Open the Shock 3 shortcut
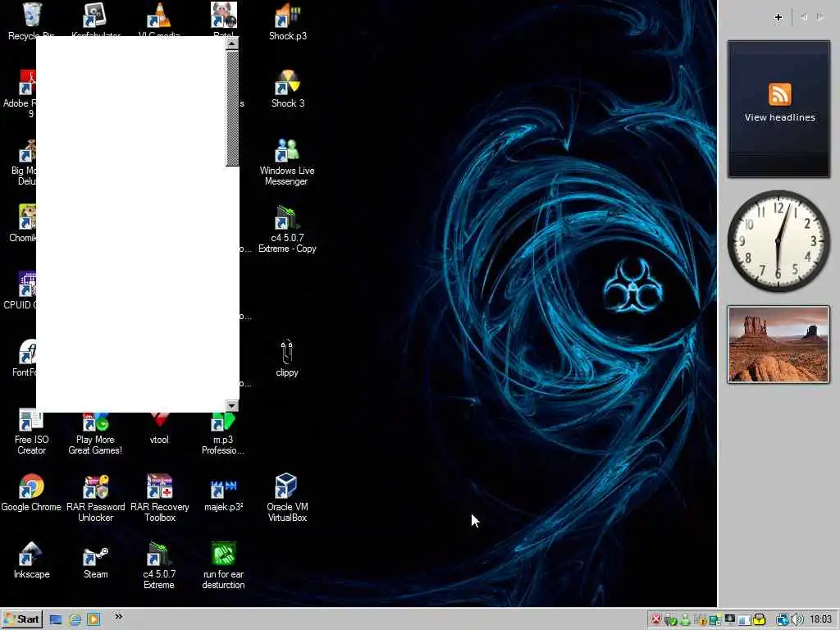The height and width of the screenshot is (630, 840). click(x=288, y=89)
